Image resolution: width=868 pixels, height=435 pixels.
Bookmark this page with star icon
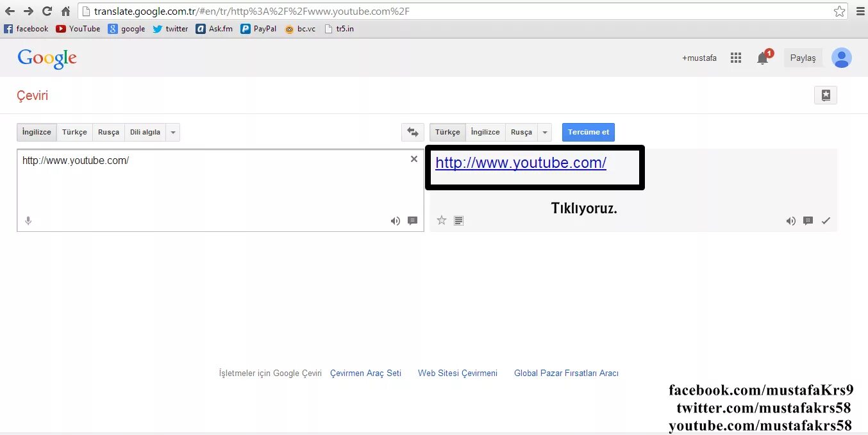839,11
